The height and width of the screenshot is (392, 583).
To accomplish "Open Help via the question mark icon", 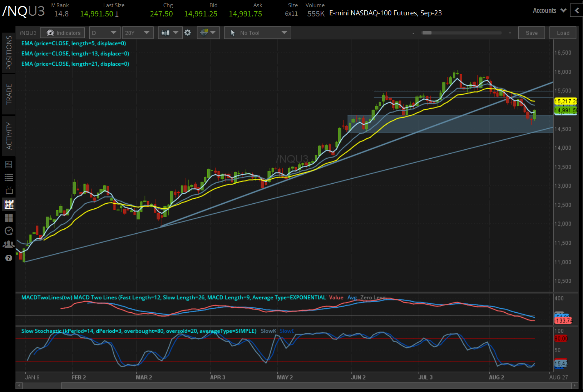I will tap(9, 258).
